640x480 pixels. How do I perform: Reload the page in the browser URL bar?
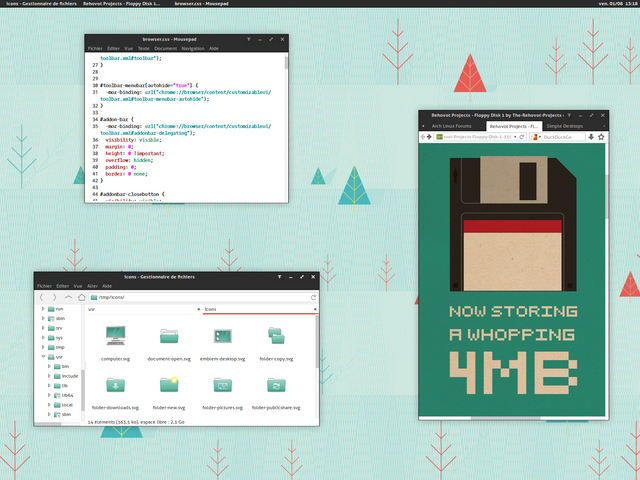click(522, 137)
